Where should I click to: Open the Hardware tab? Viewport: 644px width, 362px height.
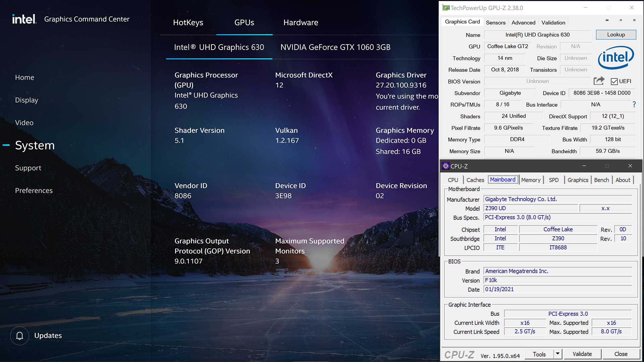tap(301, 22)
